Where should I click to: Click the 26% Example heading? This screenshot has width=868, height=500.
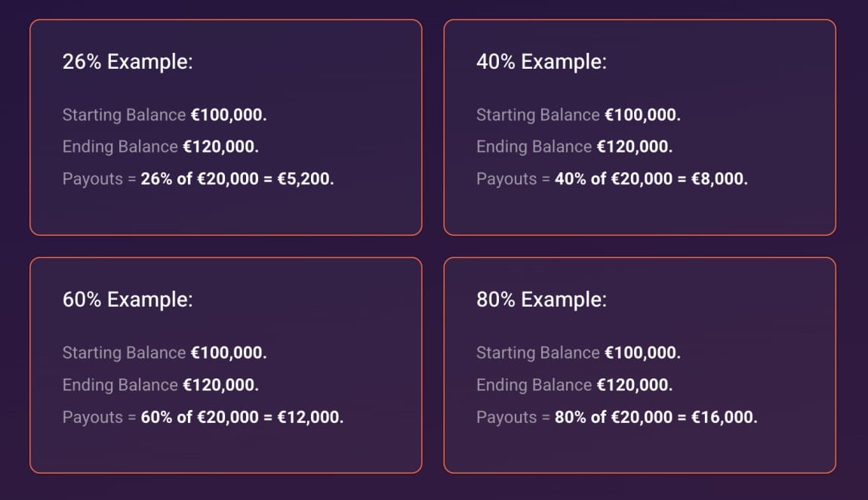[128, 62]
